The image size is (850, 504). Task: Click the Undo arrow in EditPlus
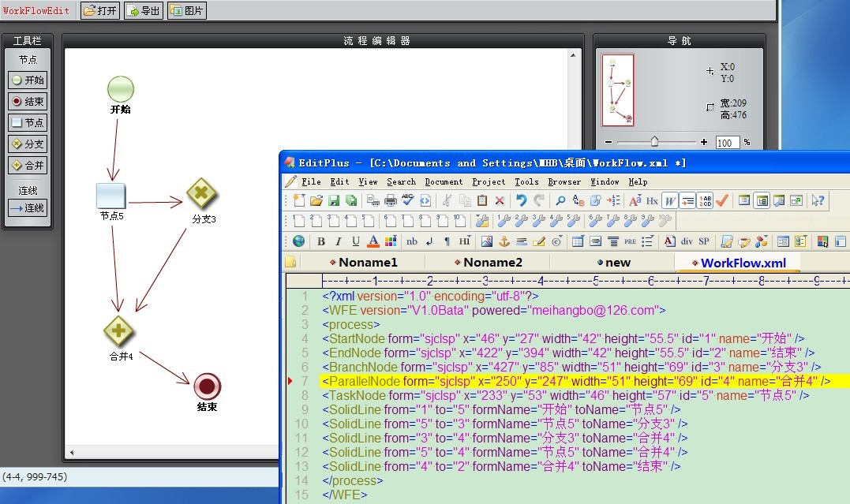point(521,201)
